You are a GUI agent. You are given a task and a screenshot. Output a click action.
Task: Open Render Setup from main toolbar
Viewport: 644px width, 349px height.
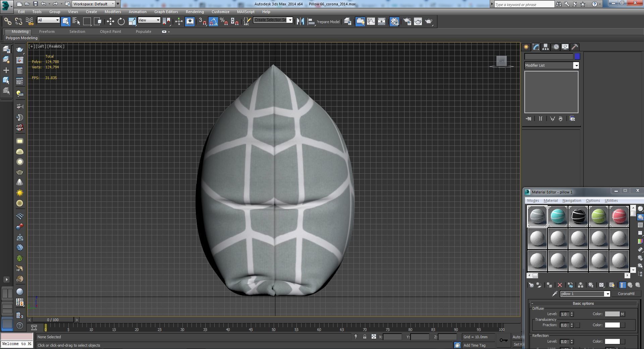click(x=407, y=21)
